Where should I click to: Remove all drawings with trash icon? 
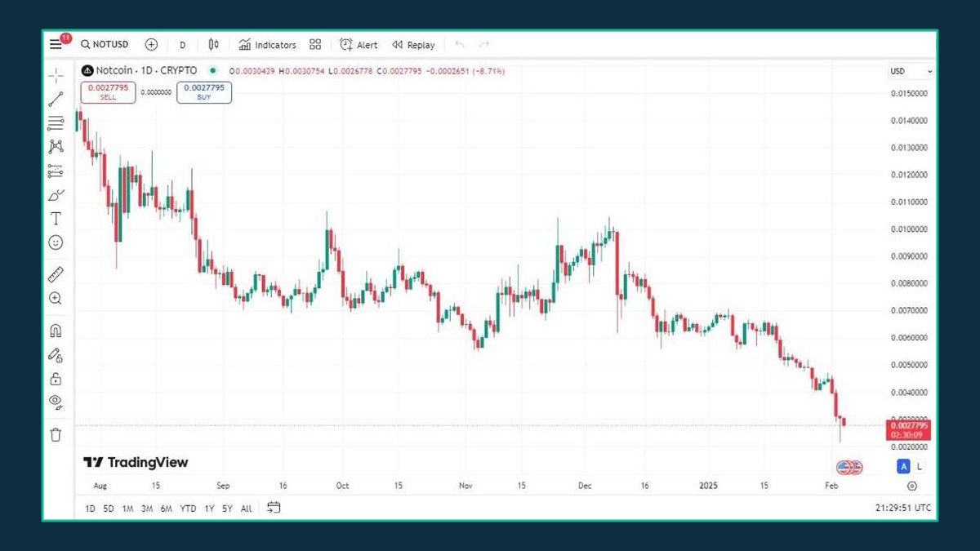coord(56,435)
